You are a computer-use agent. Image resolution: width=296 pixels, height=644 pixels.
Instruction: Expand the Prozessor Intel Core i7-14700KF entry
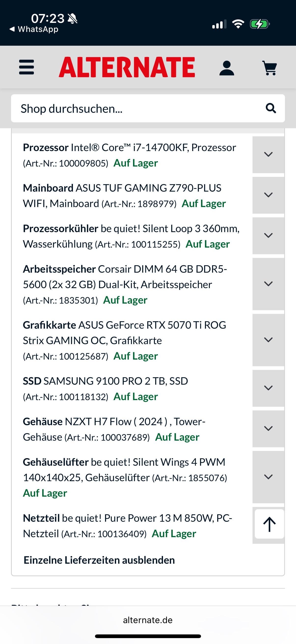coord(268,154)
